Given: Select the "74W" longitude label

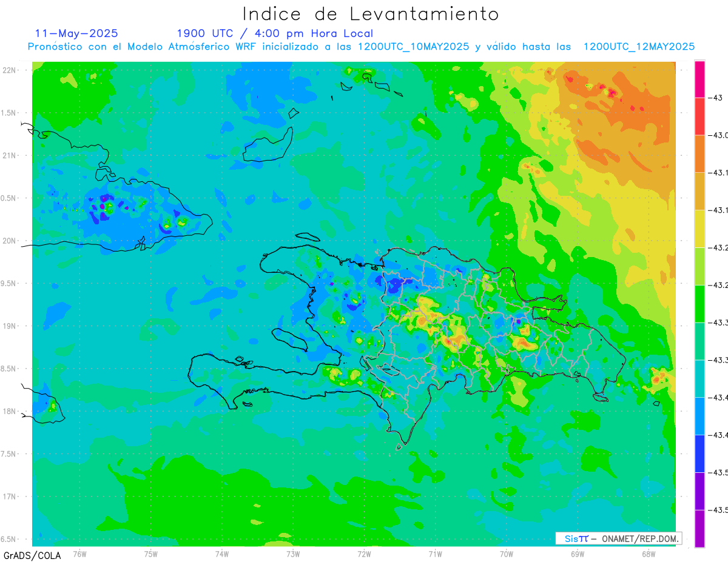Looking at the screenshot, I should click(222, 554).
